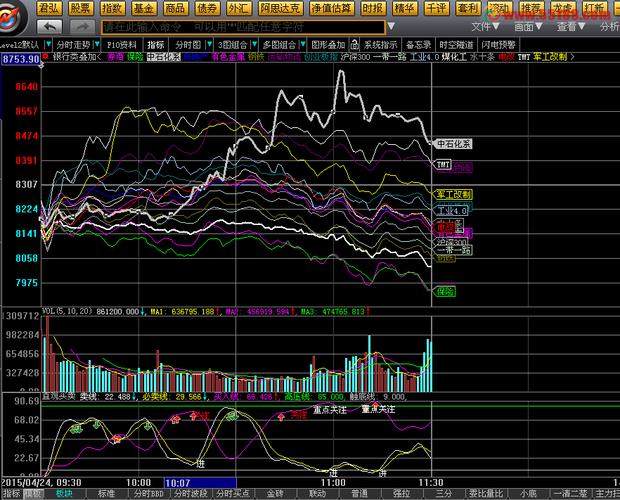
Task: Expand the 3图组合 dropdown
Action: point(235,45)
